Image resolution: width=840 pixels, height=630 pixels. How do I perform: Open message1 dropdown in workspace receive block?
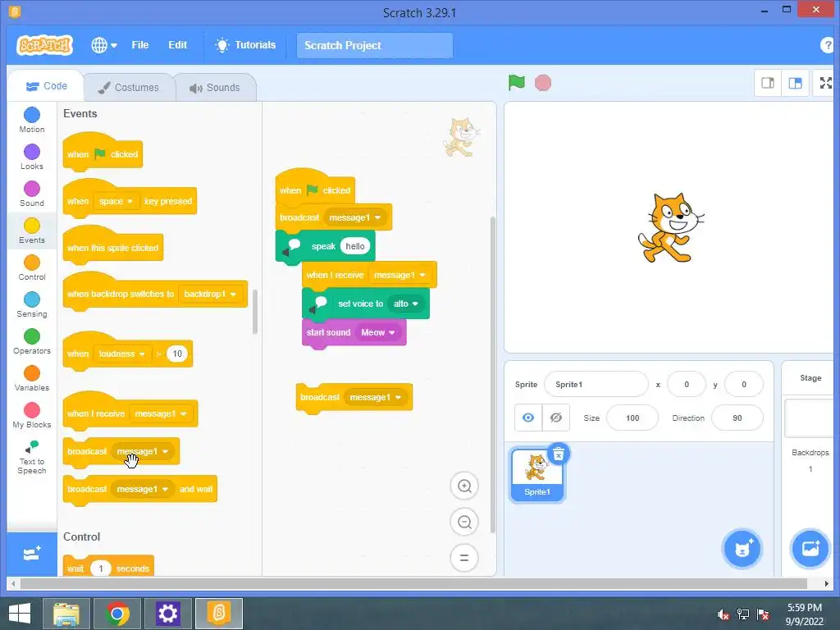399,276
